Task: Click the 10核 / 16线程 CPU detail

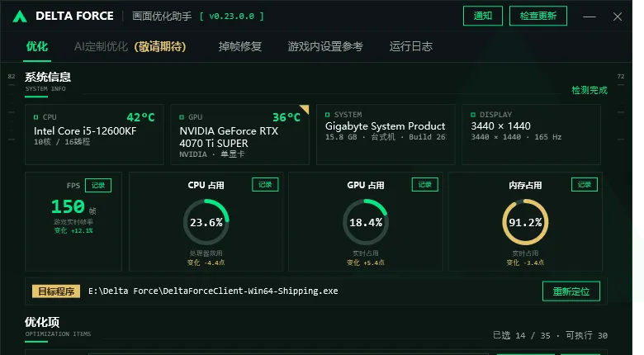Action: tap(62, 142)
